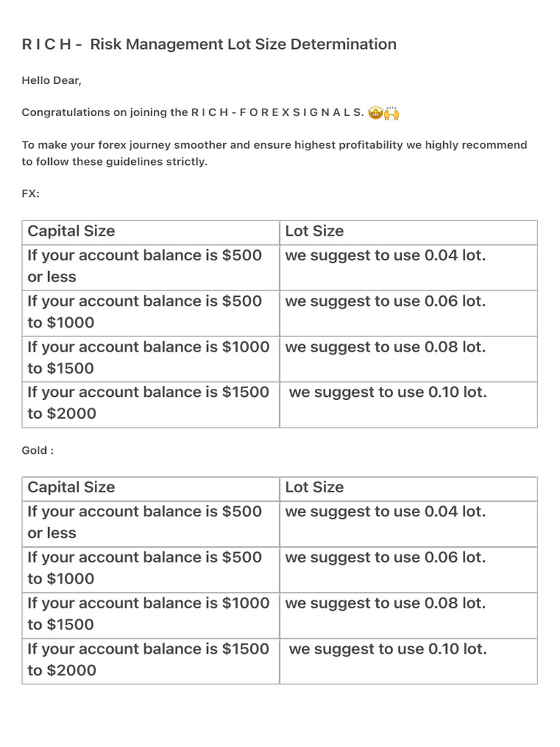Click the raised hands emoji
The image size is (560, 747).
tap(392, 113)
